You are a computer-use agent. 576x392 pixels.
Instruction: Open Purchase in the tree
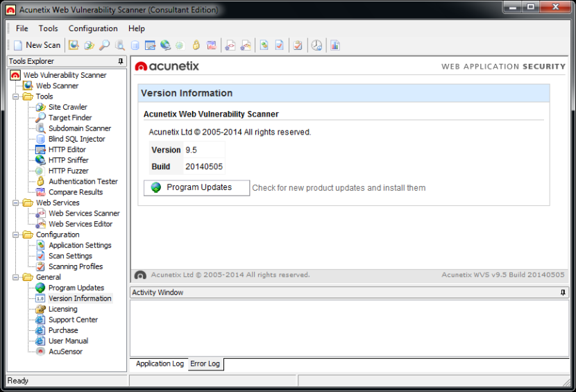click(63, 331)
